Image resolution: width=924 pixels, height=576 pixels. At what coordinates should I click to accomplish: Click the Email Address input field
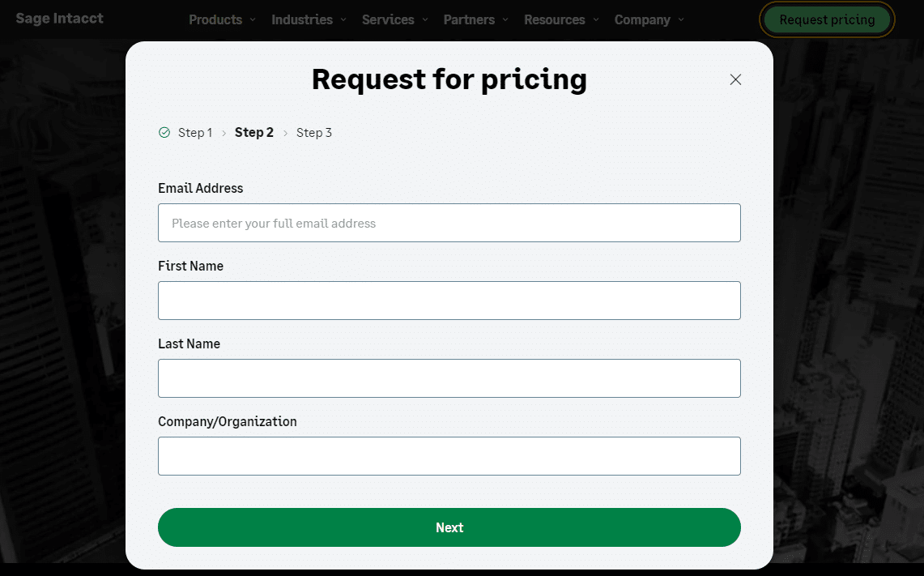pyautogui.click(x=449, y=223)
